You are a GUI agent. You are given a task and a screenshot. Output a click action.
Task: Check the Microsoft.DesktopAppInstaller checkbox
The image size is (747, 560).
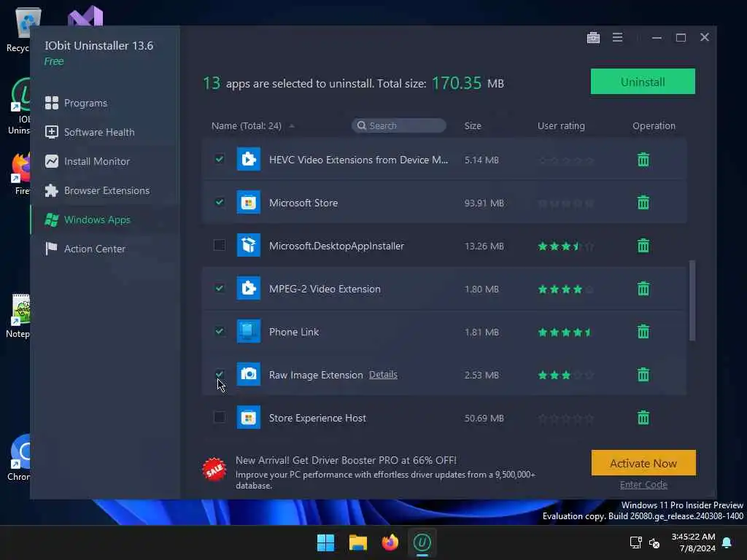tap(219, 245)
